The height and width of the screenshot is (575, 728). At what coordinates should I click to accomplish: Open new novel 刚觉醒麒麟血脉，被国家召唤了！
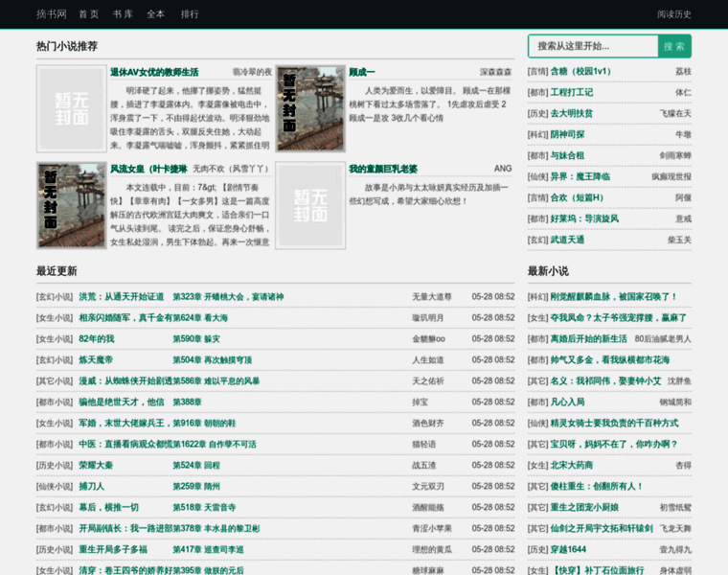[614, 297]
